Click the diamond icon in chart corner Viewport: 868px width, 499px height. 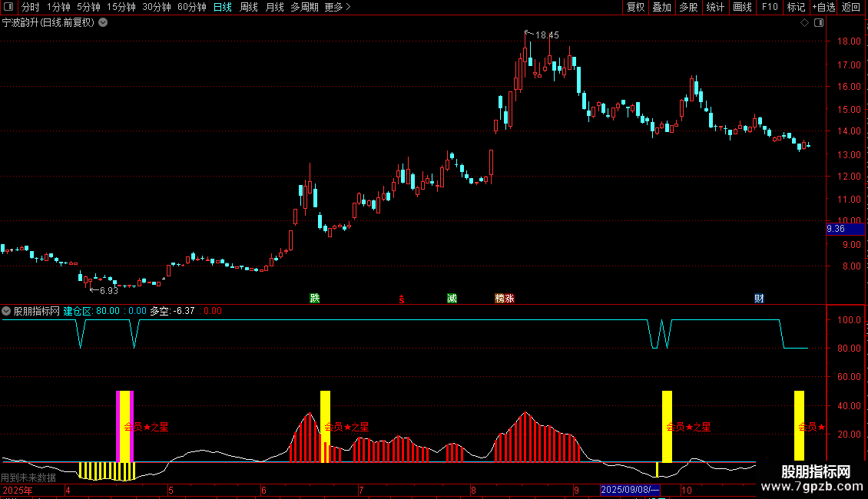tap(805, 23)
